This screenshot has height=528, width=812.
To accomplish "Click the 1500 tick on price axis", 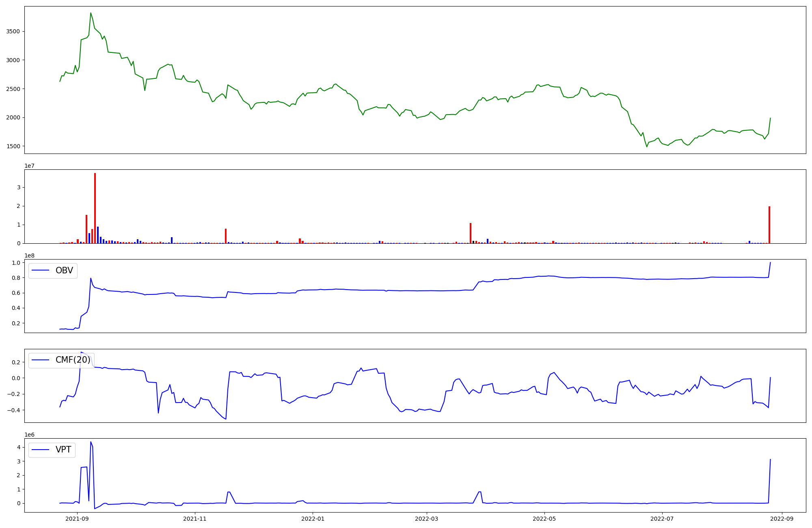I will [13, 146].
